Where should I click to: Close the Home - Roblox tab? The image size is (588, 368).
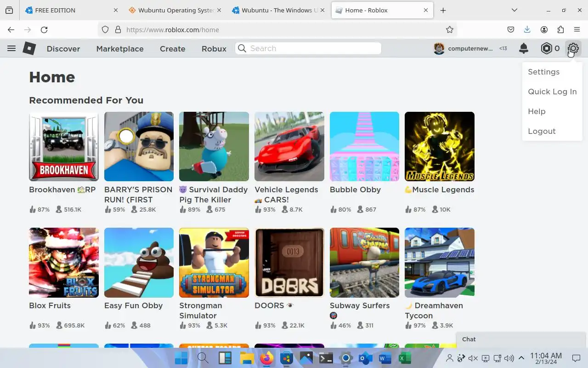(x=426, y=10)
